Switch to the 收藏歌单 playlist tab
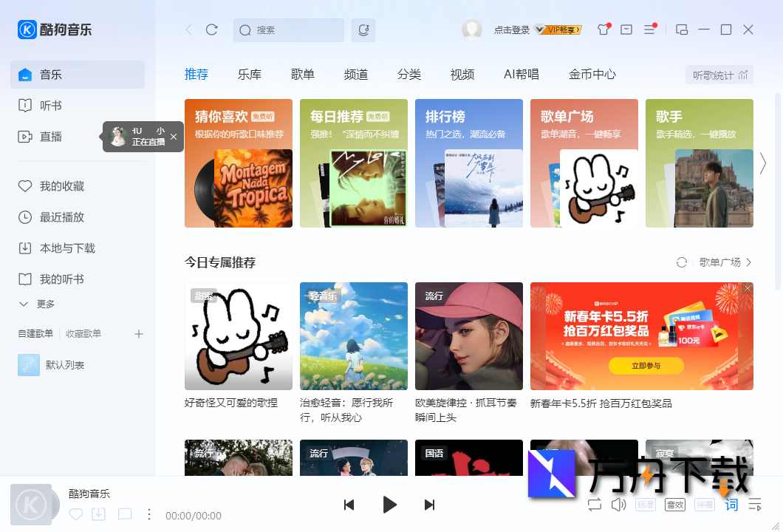Viewport: 783px width, 532px height. (83, 333)
